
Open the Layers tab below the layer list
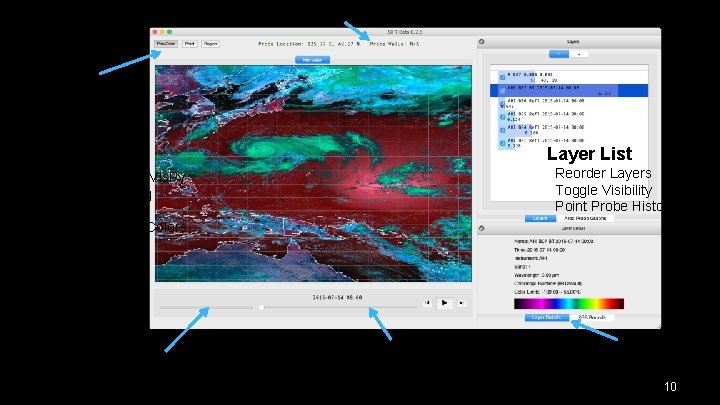[540, 219]
